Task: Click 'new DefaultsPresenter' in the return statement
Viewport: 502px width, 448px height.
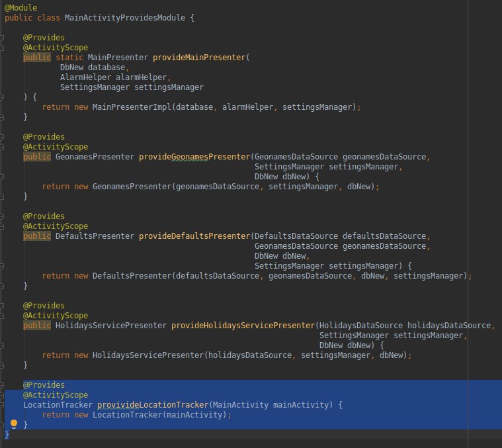Action: point(123,276)
